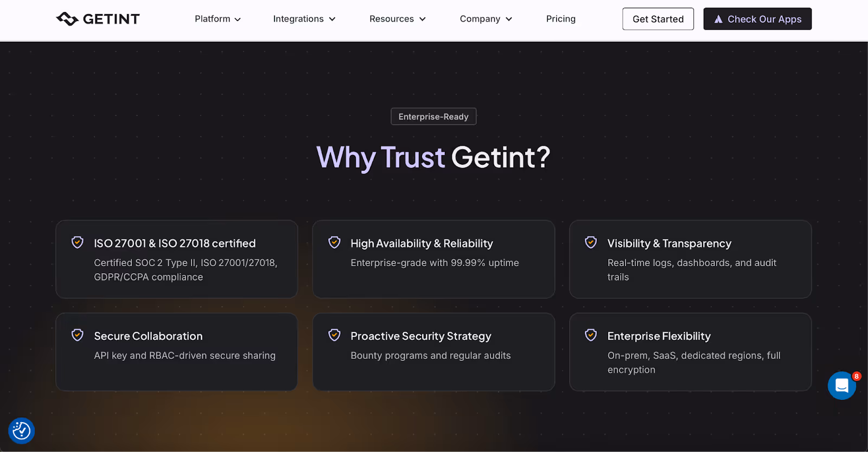Select the Visibility & Transparency heading

pyautogui.click(x=669, y=243)
